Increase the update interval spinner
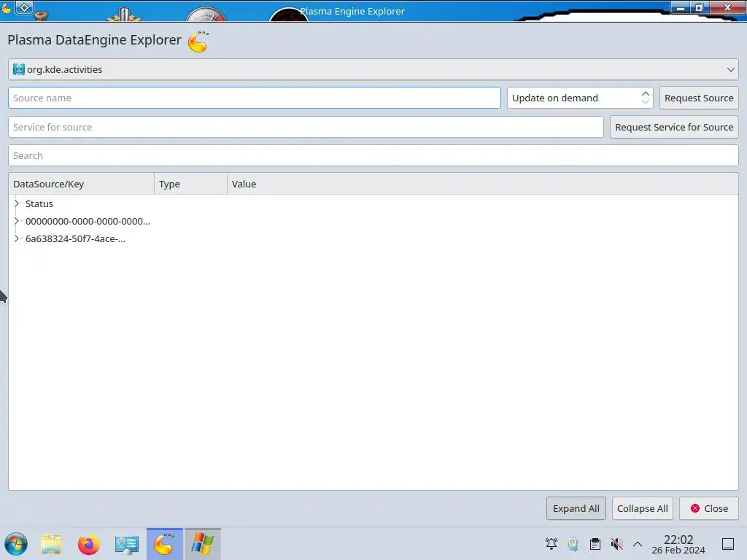 tap(645, 93)
